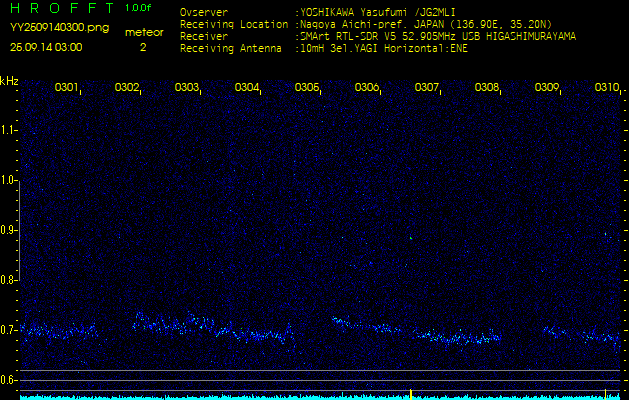Select the 1.0 kHz frequency label
The width and height of the screenshot is (629, 400).
click(x=9, y=181)
